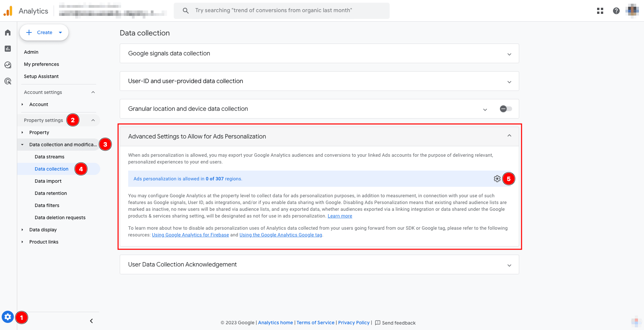Viewport: 644px width, 330px height.
Task: Open the Reports bar chart icon
Action: pos(8,49)
